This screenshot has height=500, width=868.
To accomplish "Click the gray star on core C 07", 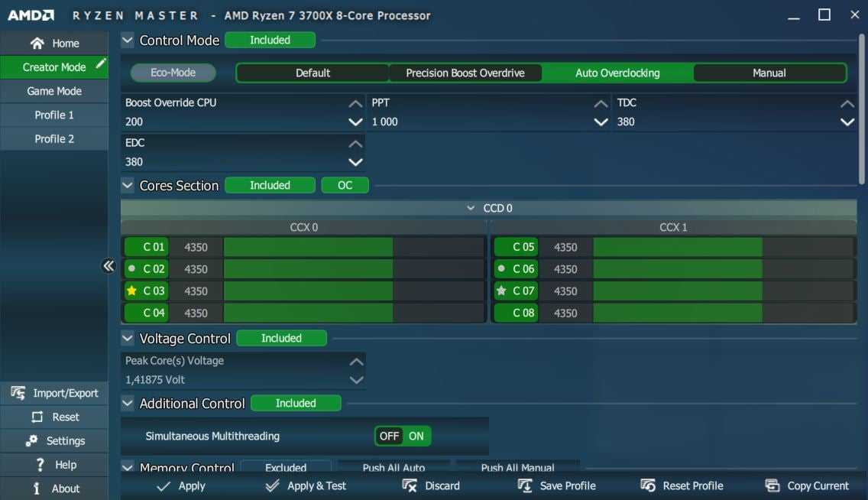I will coord(501,291).
